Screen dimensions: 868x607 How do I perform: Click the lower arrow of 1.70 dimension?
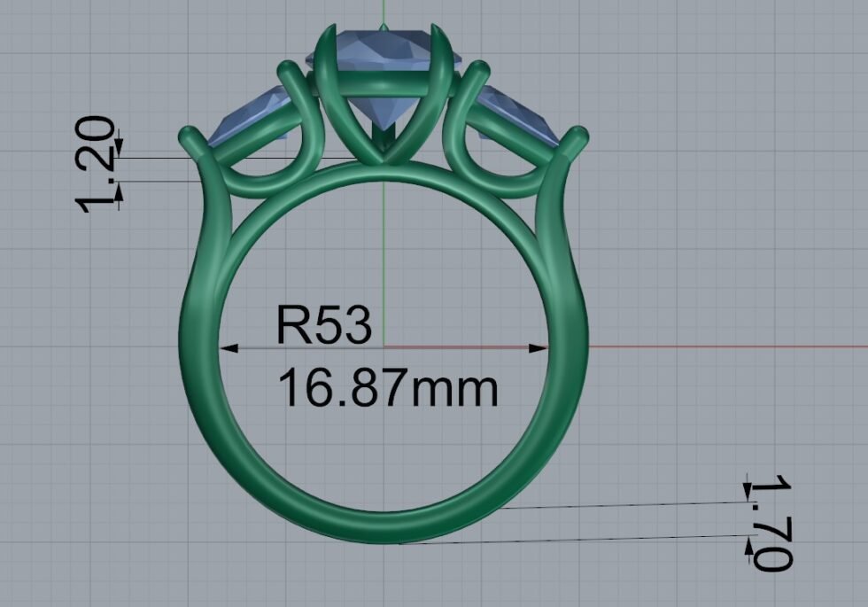coord(750,551)
